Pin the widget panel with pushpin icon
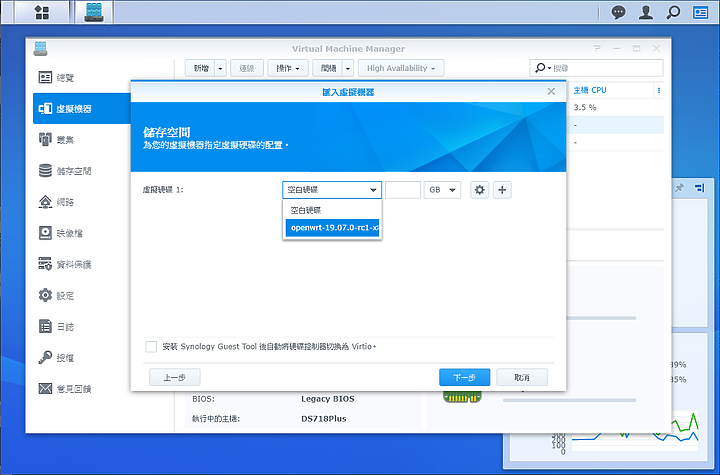 (x=680, y=187)
